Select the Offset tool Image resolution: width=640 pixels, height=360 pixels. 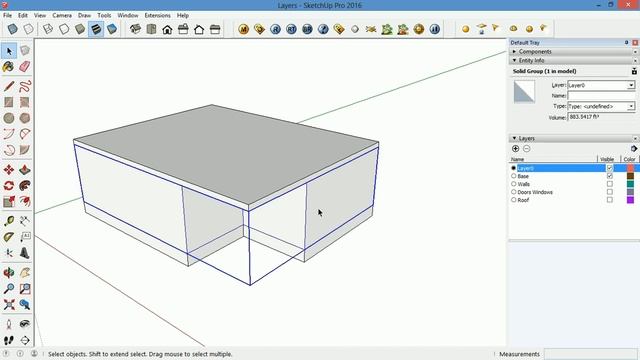point(24,202)
